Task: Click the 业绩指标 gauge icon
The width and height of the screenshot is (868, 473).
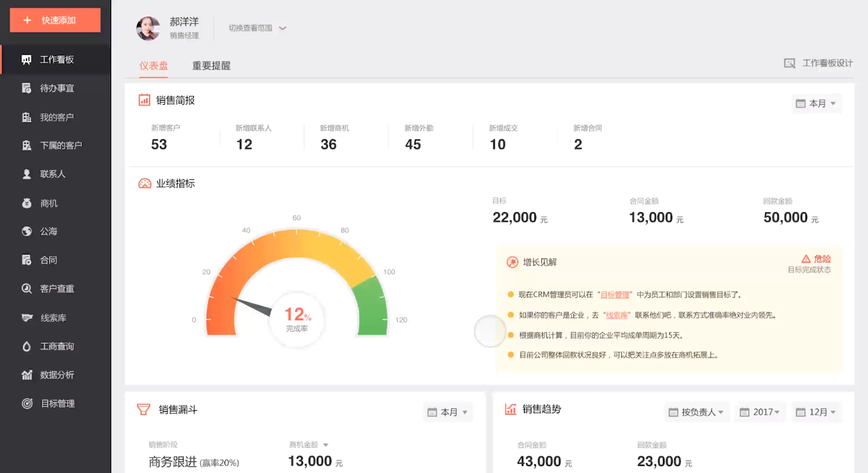Action: pyautogui.click(x=145, y=183)
